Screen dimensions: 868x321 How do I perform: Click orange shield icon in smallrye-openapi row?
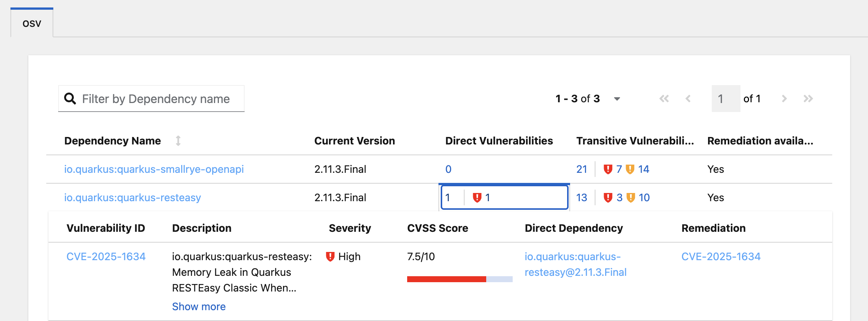630,169
